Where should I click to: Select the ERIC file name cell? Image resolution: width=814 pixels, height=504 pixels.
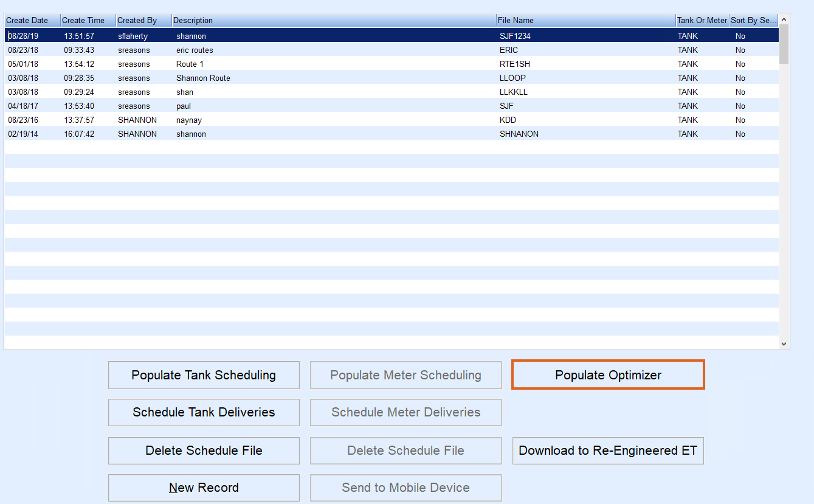tap(509, 50)
